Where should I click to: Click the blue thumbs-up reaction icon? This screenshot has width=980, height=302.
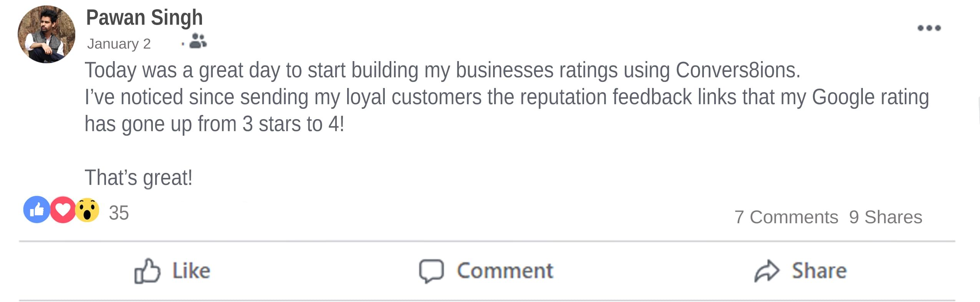pyautogui.click(x=36, y=210)
